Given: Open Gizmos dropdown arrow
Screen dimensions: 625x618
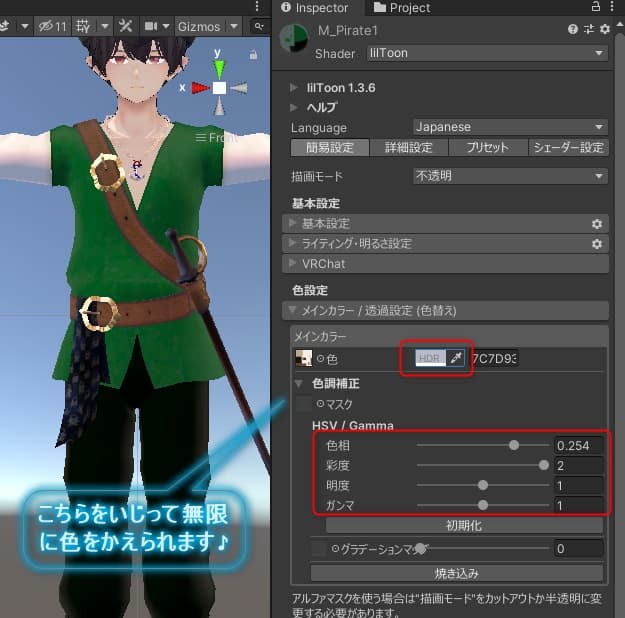Looking at the screenshot, I should pos(234,26).
